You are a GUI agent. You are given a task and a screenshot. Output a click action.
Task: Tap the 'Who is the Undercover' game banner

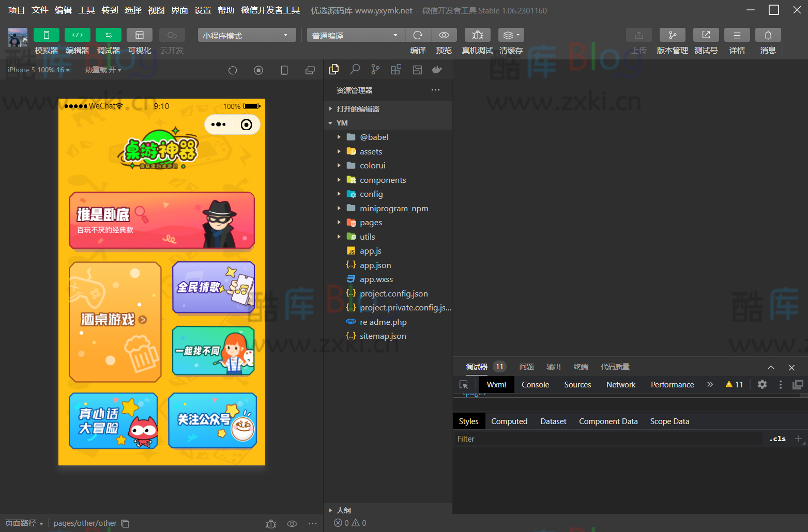[162, 221]
